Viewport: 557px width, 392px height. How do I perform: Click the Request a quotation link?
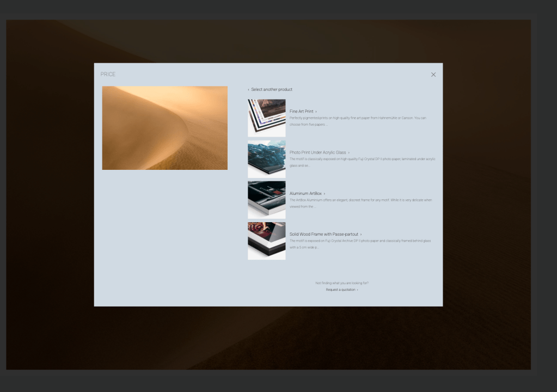(x=341, y=290)
